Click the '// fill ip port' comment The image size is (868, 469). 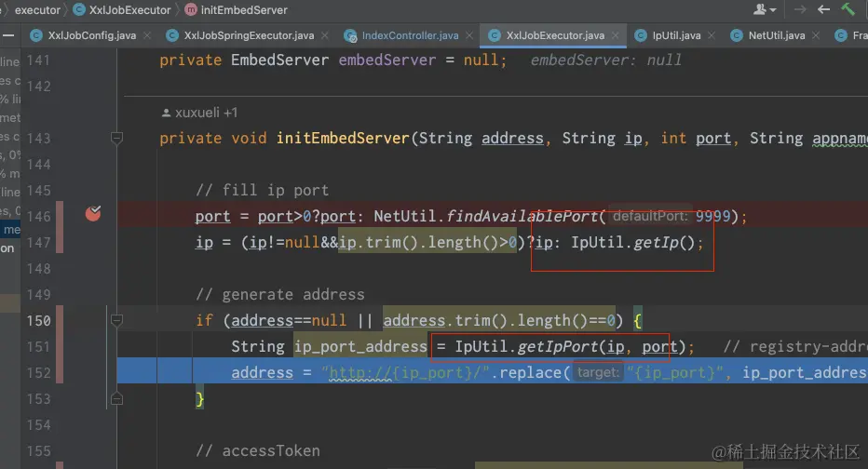[262, 190]
